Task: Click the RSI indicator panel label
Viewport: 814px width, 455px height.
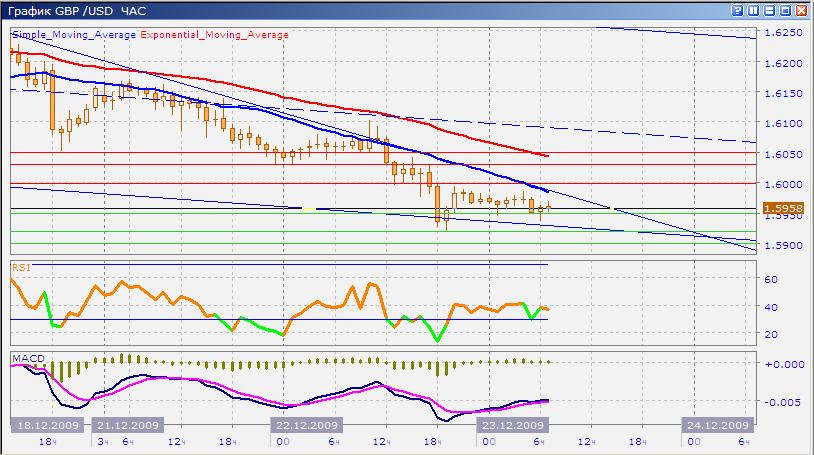Action: (x=20, y=268)
